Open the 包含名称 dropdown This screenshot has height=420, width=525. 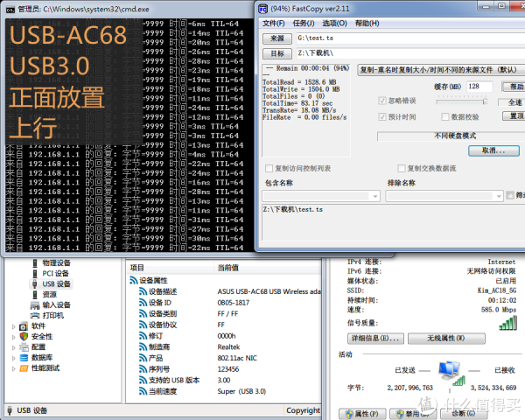click(x=375, y=196)
